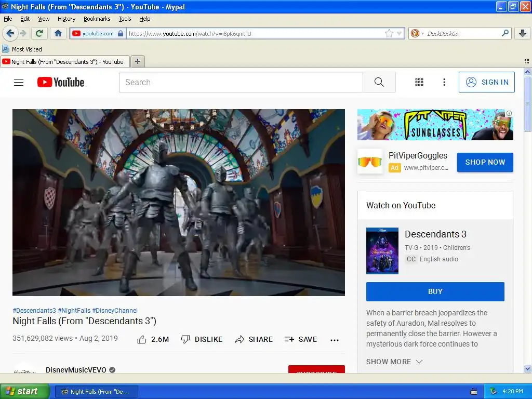Open the Edit menu
The height and width of the screenshot is (399, 532).
pyautogui.click(x=25, y=19)
